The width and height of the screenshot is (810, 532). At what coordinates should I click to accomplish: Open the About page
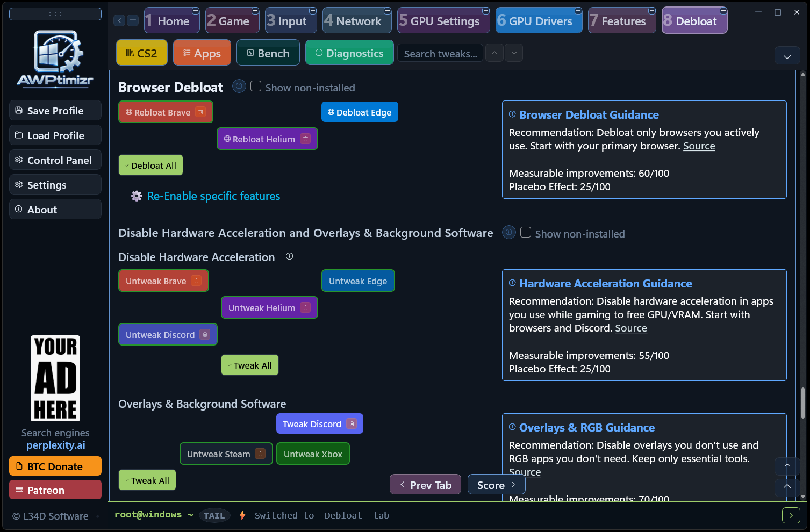tap(55, 209)
